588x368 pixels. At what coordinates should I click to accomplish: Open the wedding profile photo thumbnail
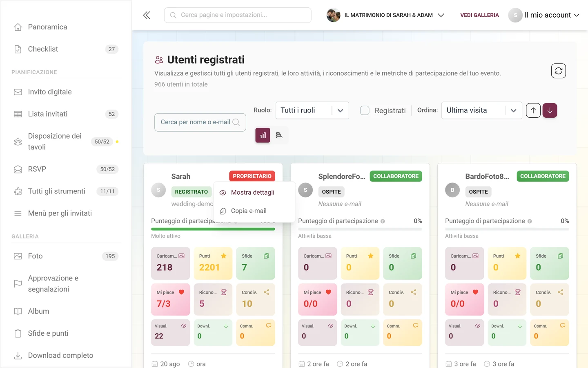click(333, 15)
